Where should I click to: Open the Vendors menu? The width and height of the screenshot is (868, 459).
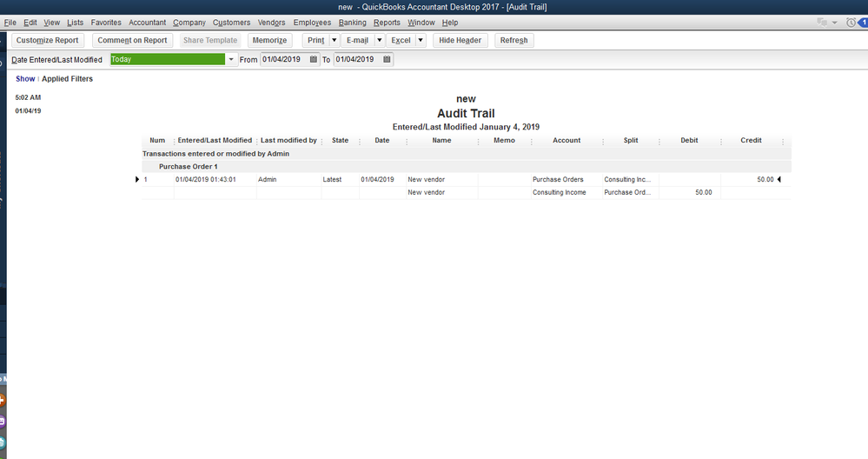tap(271, 23)
